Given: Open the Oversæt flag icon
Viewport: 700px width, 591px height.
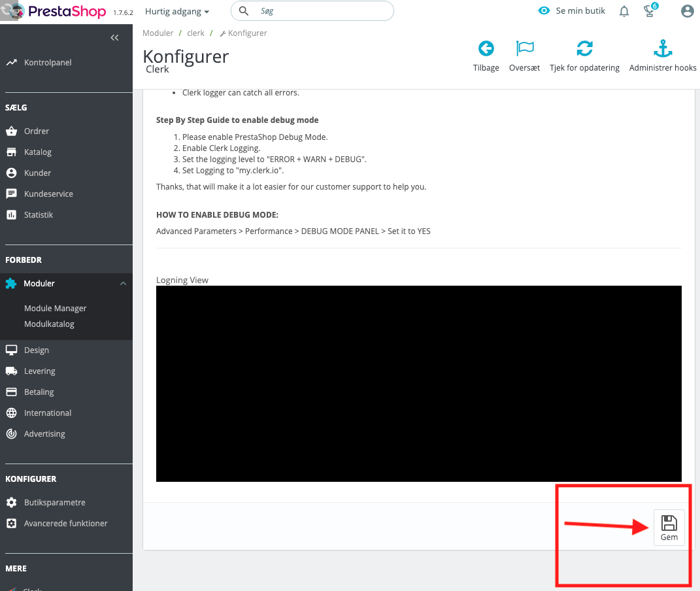Looking at the screenshot, I should click(524, 49).
